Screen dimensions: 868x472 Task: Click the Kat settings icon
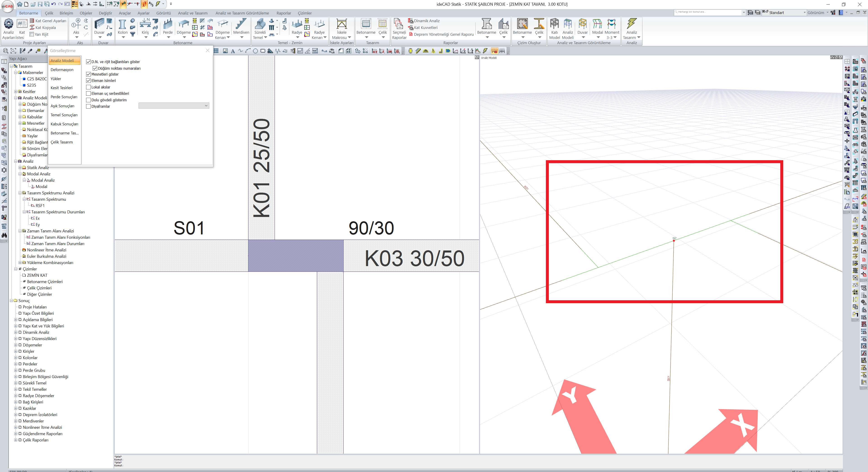pyautogui.click(x=22, y=28)
